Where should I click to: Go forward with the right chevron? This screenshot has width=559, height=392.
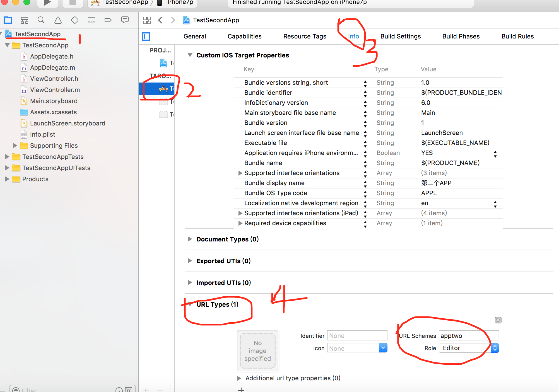(173, 20)
